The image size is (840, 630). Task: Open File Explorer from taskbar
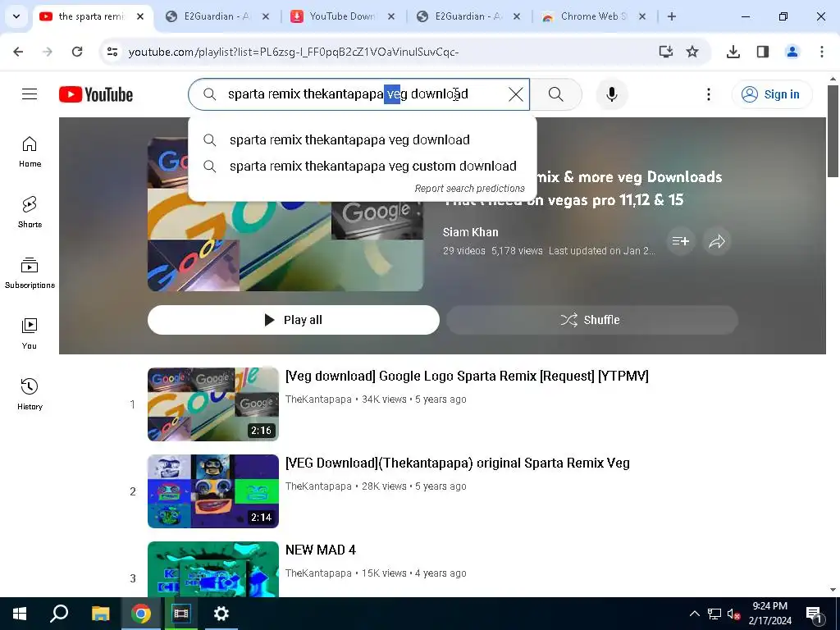(100, 614)
